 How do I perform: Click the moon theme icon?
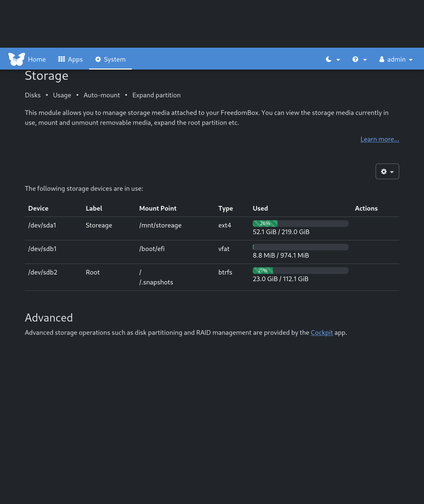pyautogui.click(x=329, y=59)
